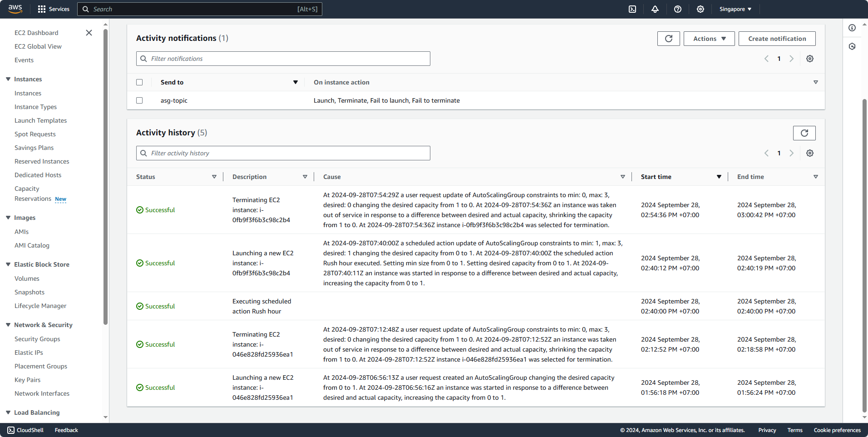This screenshot has width=868, height=437.
Task: Refresh the Activity history list
Action: (804, 133)
